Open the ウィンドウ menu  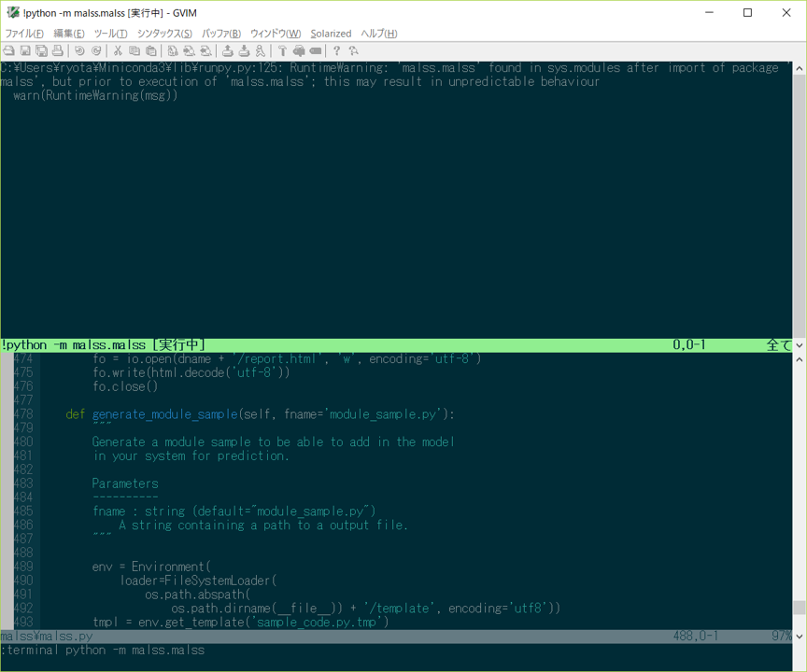coord(277,33)
